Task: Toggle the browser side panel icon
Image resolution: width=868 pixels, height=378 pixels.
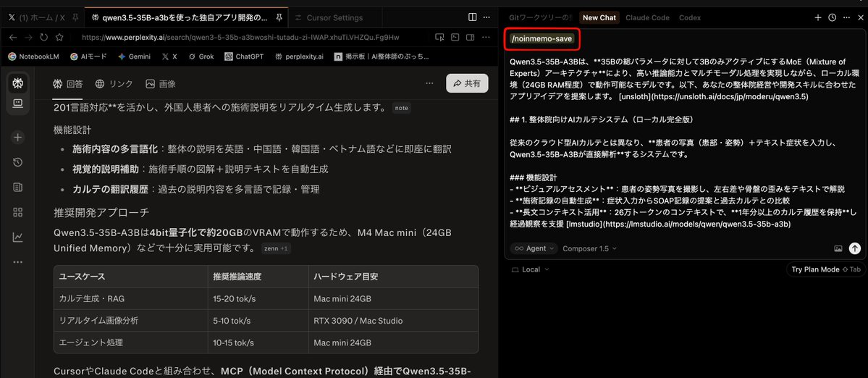Action: [x=471, y=38]
